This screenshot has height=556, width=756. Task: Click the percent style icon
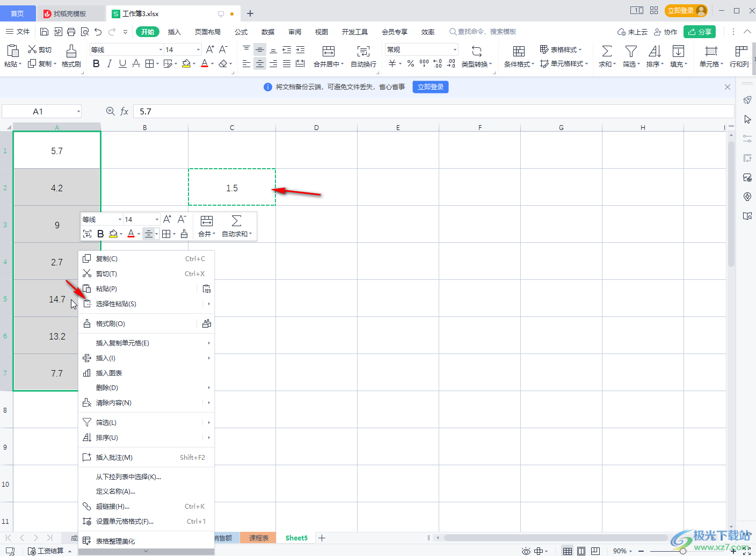coord(411,63)
